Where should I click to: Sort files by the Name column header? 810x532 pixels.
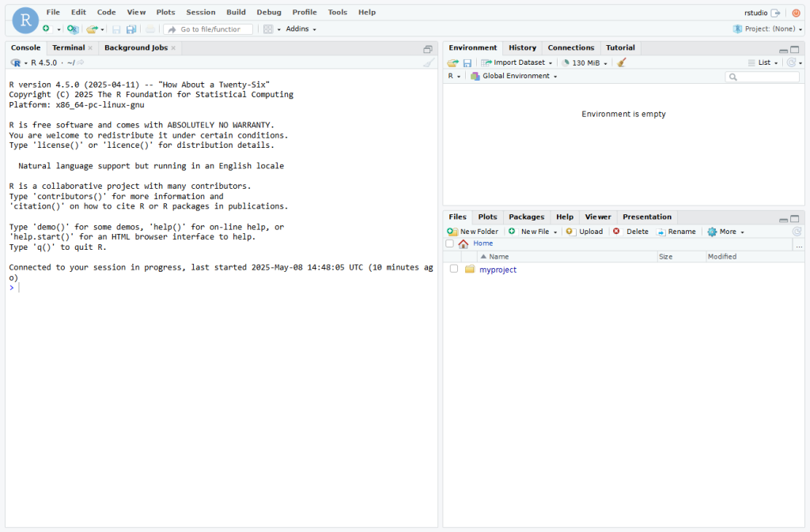(x=567, y=256)
